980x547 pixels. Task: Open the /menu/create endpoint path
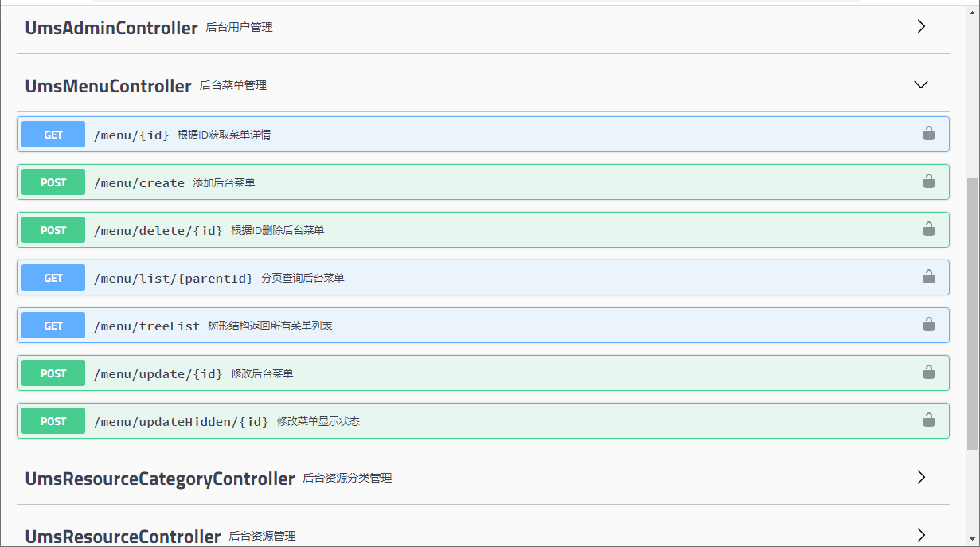139,183
